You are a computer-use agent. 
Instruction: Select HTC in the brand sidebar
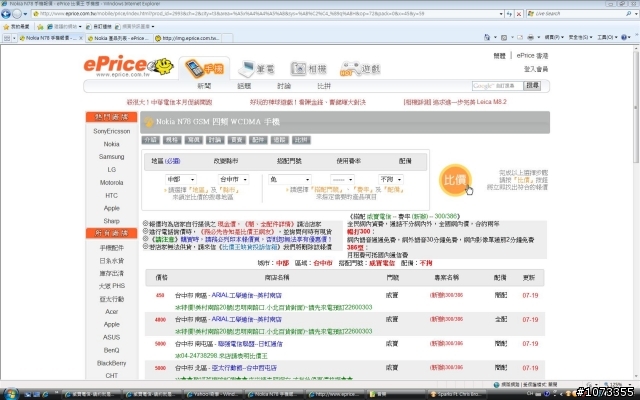(111, 196)
